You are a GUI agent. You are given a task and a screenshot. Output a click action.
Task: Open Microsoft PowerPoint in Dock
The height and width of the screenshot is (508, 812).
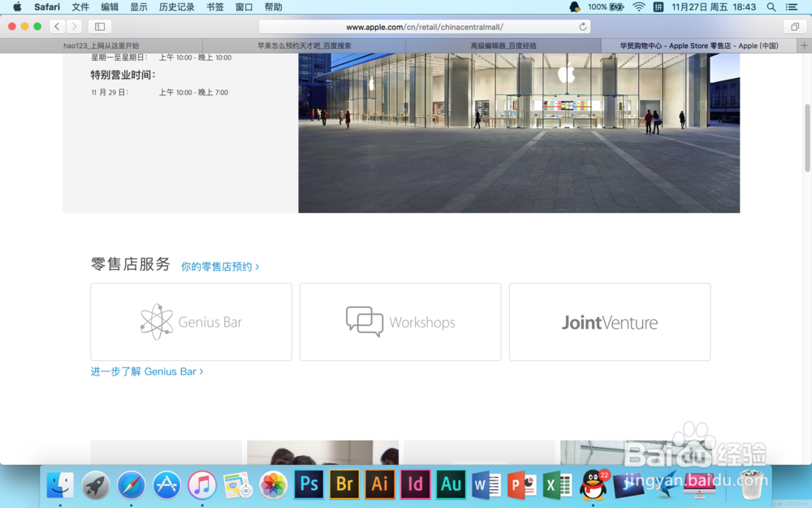(x=521, y=485)
